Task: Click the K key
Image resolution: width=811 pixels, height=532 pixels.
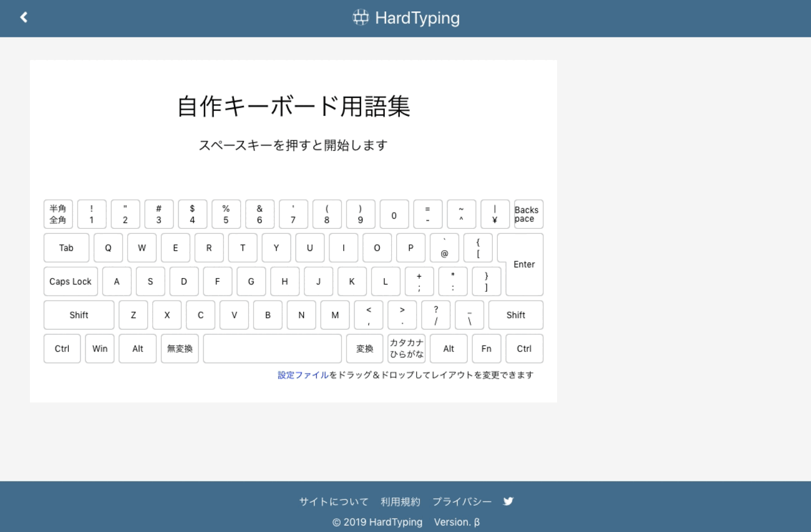Action: coord(352,281)
